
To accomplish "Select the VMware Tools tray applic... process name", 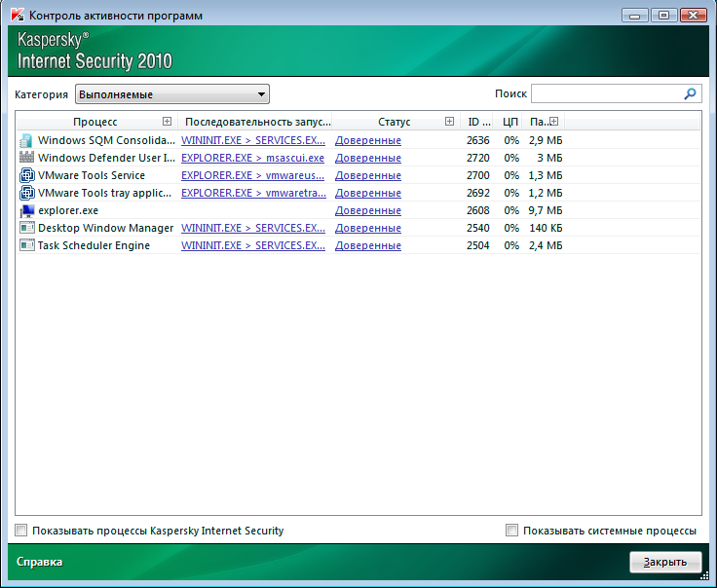I will (104, 193).
